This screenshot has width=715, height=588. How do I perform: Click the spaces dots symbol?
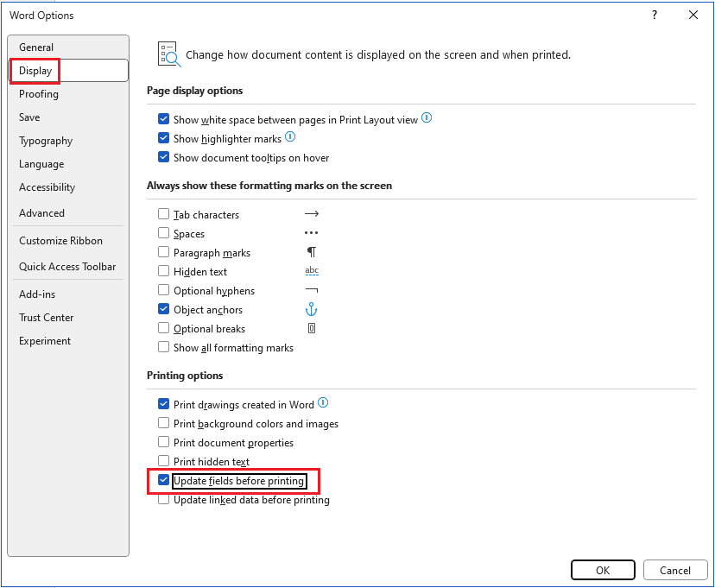312,233
